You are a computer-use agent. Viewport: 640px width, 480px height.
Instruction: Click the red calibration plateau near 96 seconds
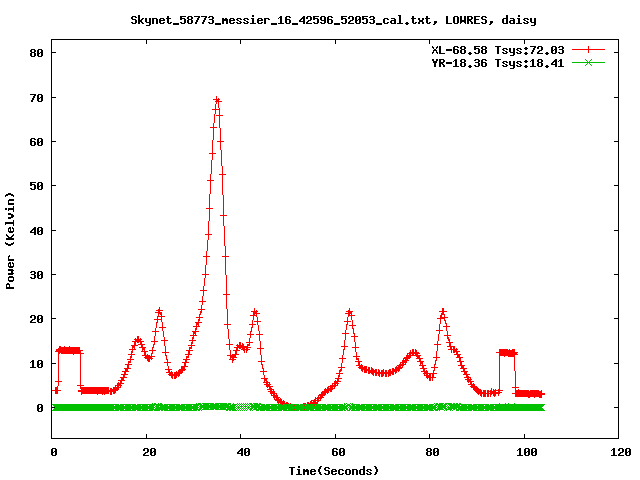coord(507,353)
